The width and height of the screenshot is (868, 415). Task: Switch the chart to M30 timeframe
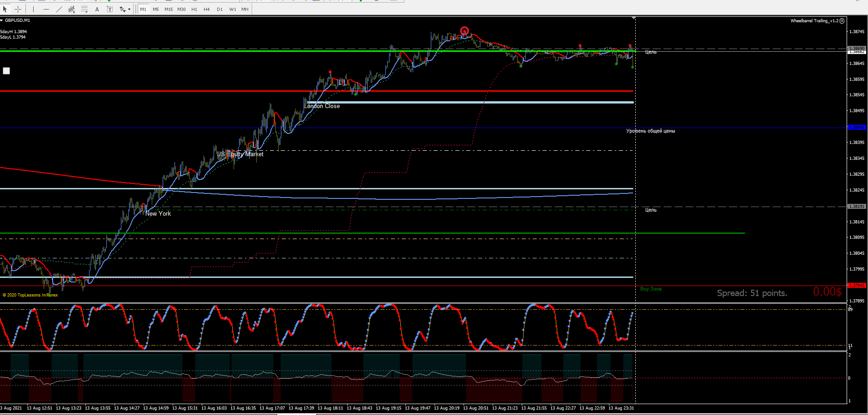[181, 9]
